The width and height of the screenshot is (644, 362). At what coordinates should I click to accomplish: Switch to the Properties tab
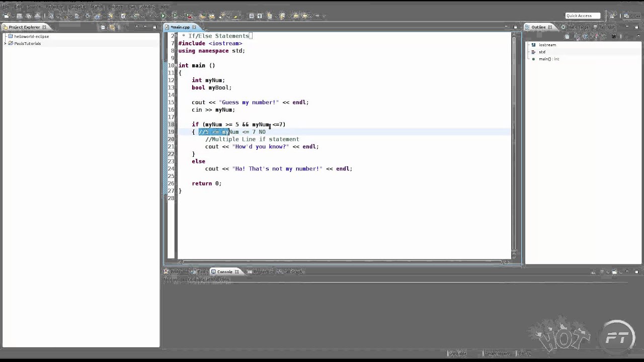(x=260, y=272)
